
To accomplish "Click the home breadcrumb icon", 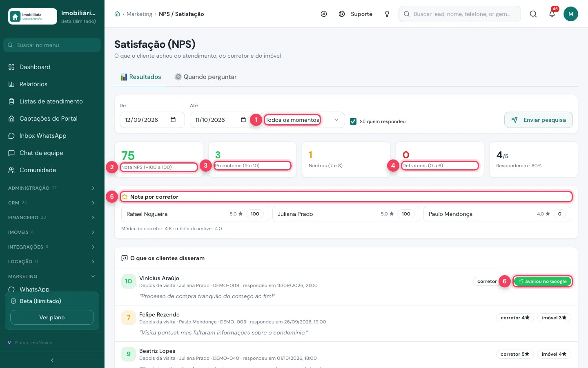I will click(x=117, y=14).
